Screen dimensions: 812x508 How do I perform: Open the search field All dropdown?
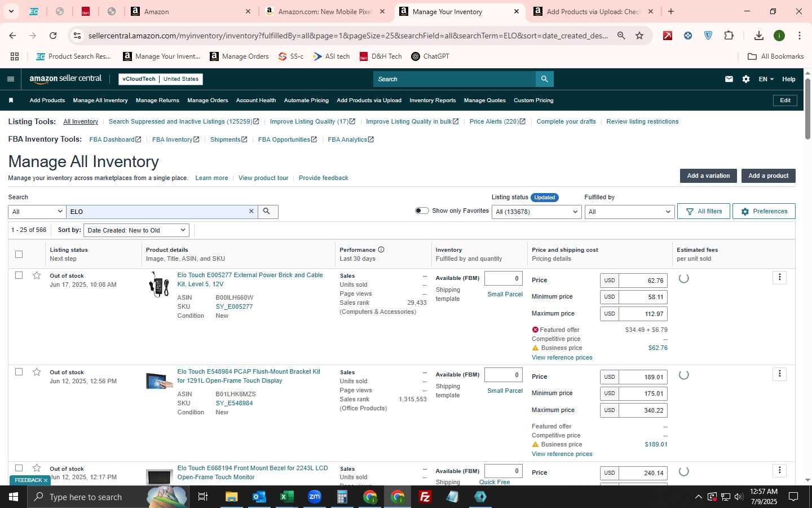(37, 212)
